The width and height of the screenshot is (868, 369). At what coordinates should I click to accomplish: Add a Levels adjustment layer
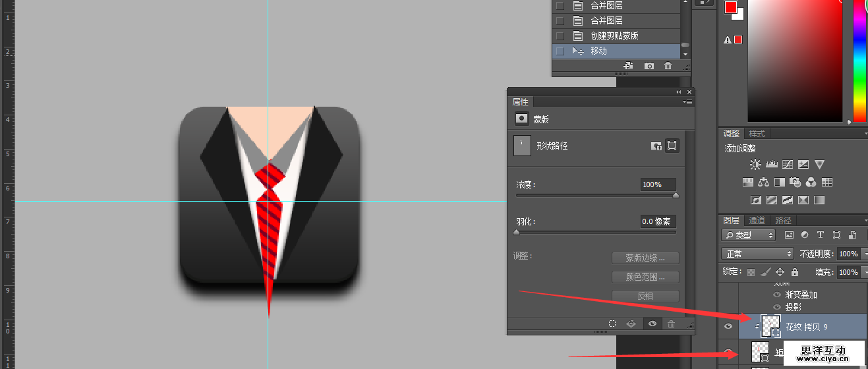pos(771,165)
